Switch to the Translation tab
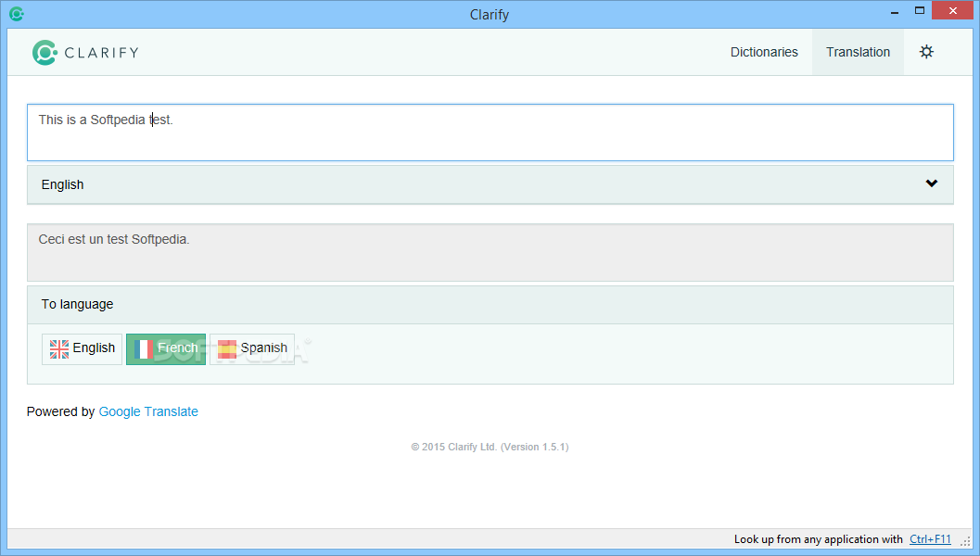This screenshot has height=556, width=980. (x=858, y=53)
